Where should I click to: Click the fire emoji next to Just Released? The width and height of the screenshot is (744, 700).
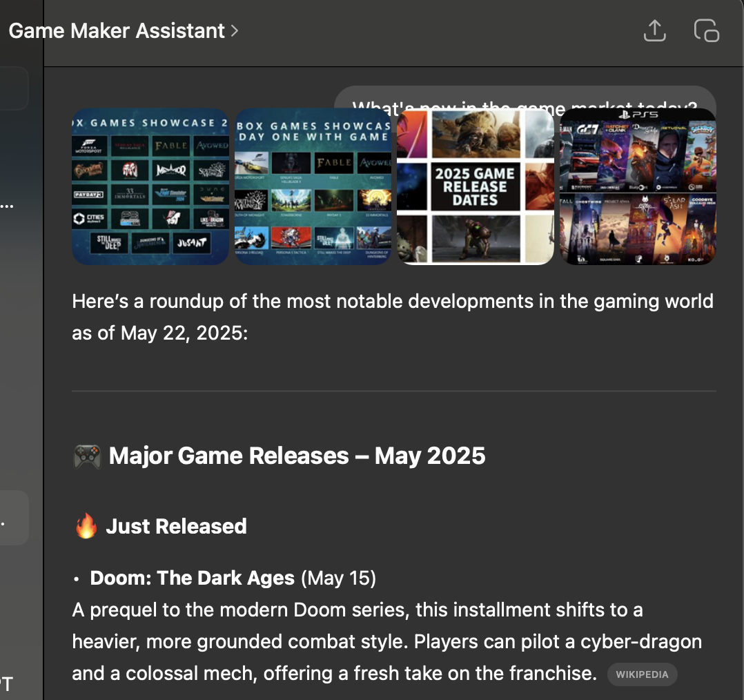tap(86, 526)
